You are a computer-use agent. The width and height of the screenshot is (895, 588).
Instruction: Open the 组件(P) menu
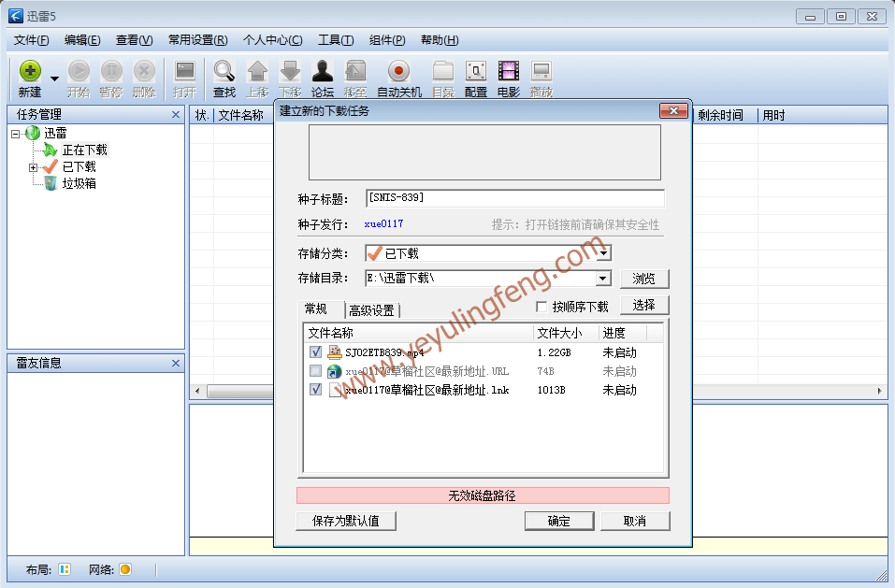point(387,40)
